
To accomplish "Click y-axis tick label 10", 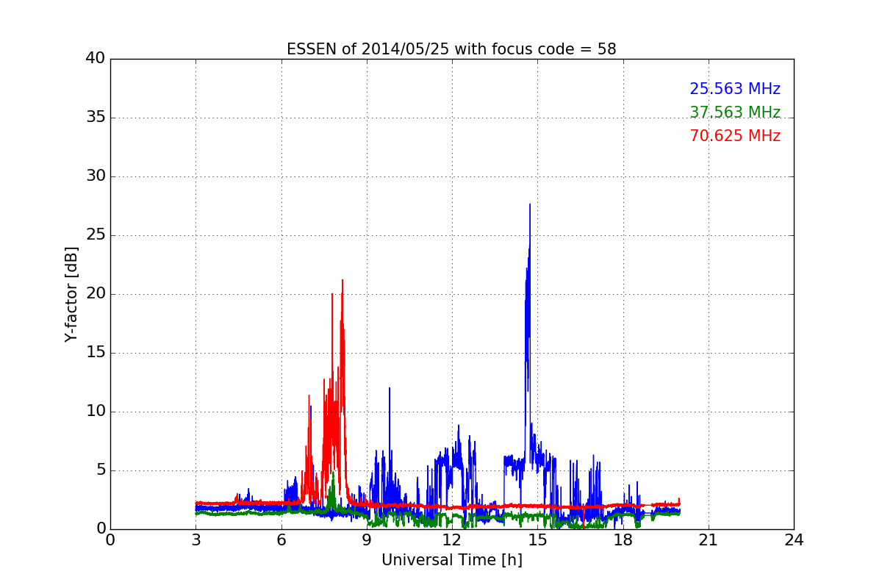I will pos(96,412).
